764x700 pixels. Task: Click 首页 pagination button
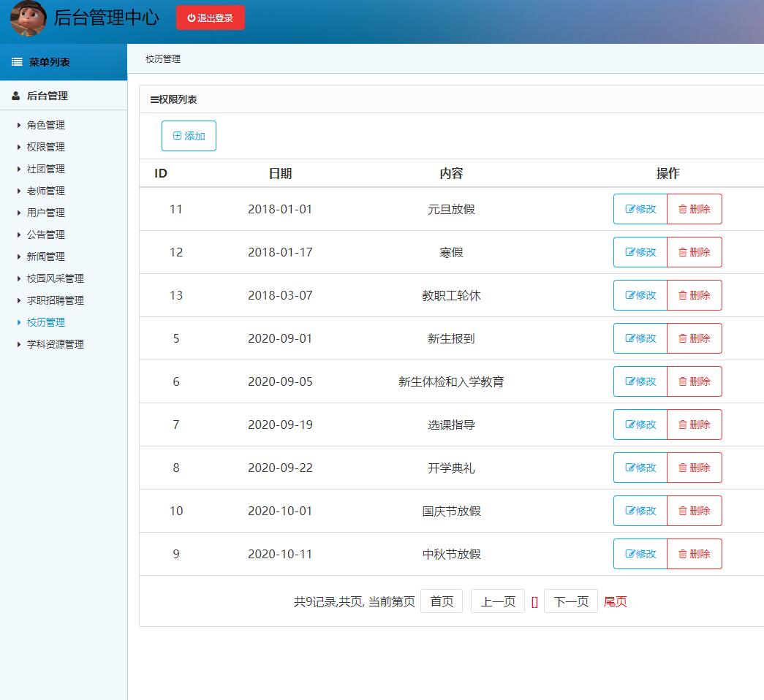(x=442, y=601)
